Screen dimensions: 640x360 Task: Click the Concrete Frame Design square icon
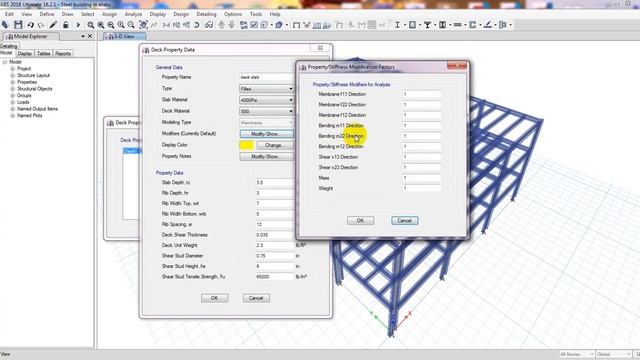point(412,25)
